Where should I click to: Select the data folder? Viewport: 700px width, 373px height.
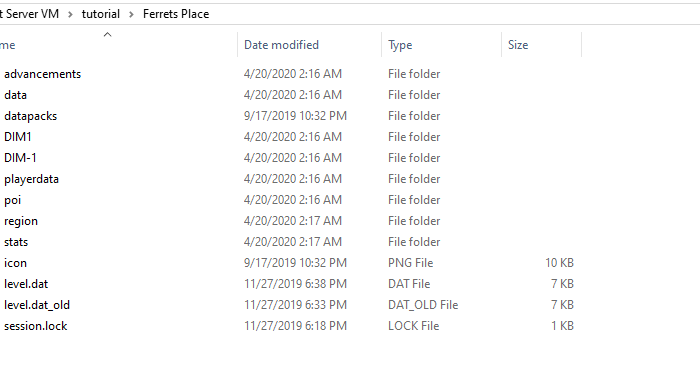[16, 95]
